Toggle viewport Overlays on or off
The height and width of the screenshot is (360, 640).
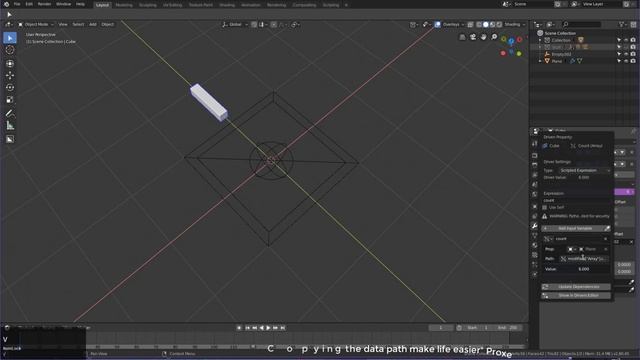tap(438, 24)
